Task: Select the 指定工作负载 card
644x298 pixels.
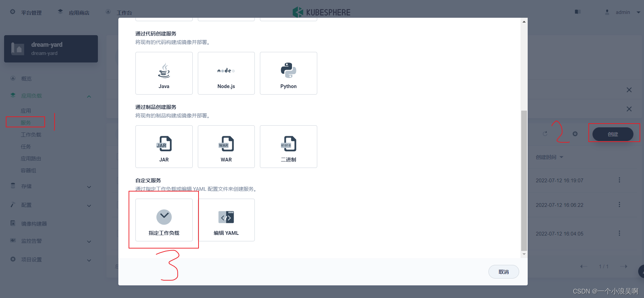Action: click(164, 220)
